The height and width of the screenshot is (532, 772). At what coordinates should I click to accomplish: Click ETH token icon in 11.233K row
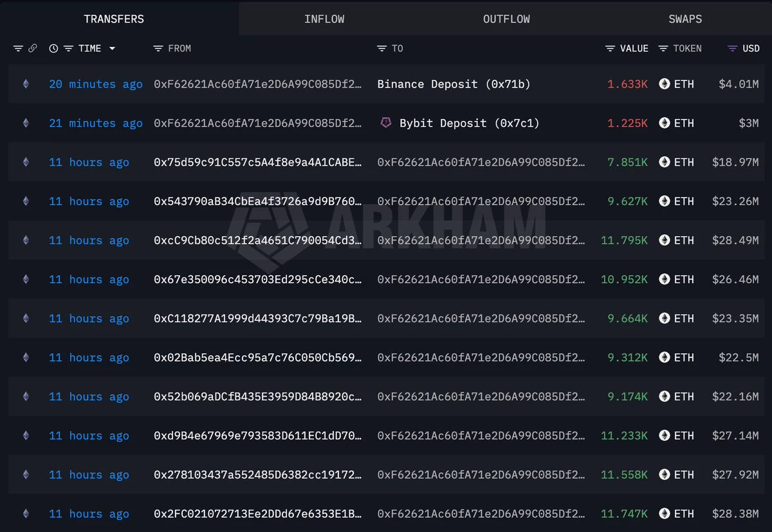pos(664,436)
